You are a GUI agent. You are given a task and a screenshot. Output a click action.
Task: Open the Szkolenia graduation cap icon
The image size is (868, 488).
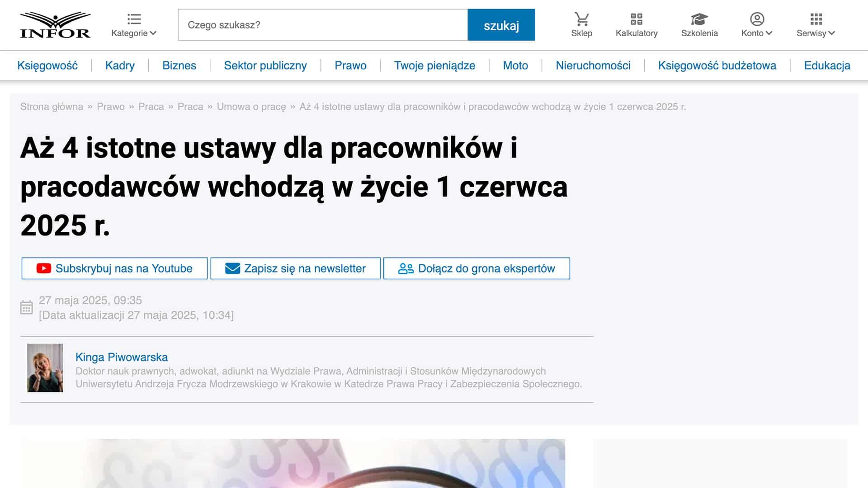(x=699, y=19)
